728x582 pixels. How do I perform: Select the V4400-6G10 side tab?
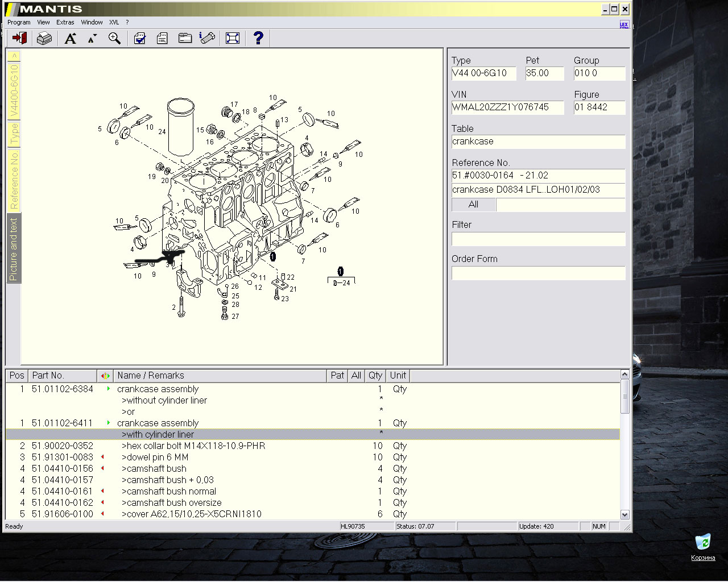point(14,90)
